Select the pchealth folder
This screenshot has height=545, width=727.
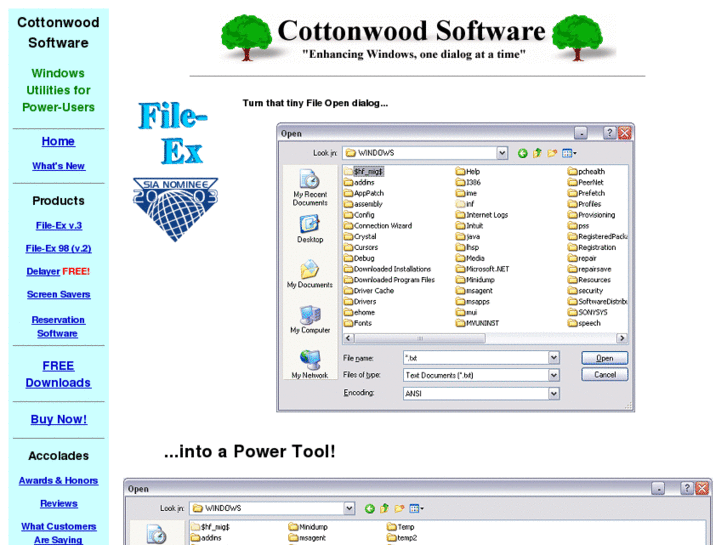[x=587, y=172]
